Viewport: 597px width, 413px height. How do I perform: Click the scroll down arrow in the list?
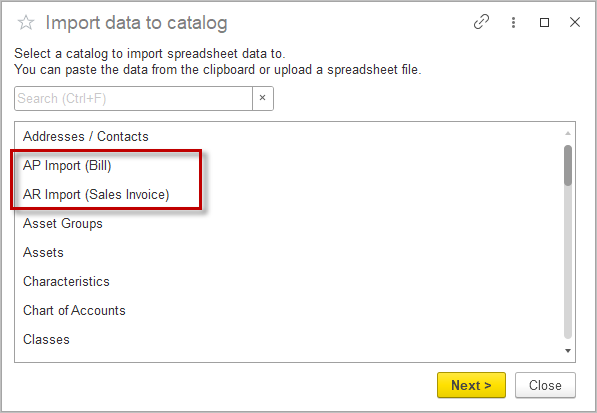568,351
